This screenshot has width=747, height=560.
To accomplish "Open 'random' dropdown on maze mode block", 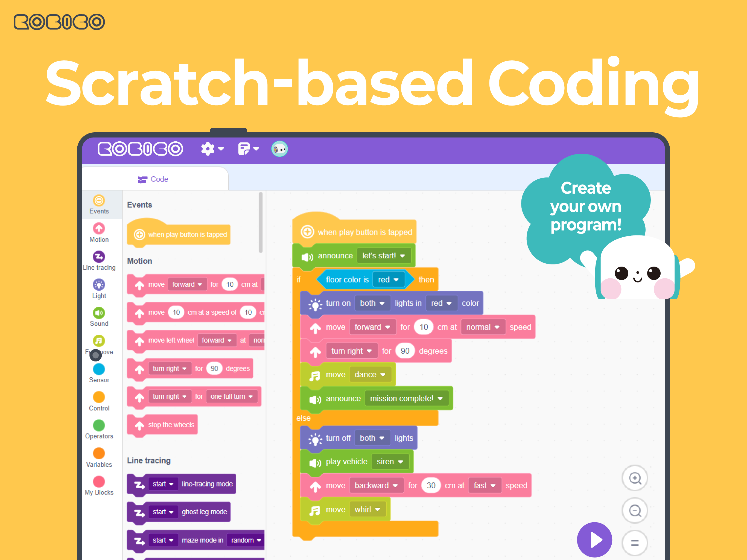I will coord(246,540).
